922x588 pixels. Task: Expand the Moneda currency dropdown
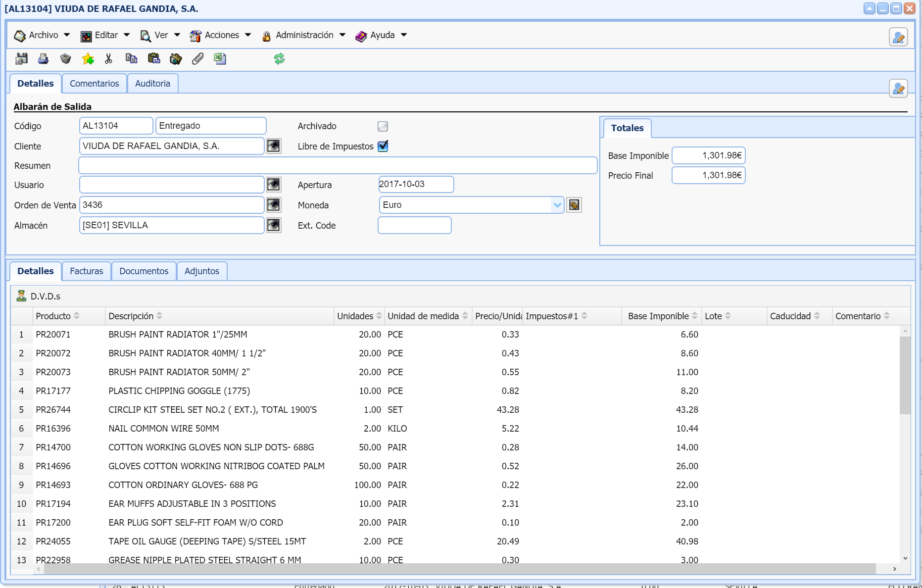[557, 205]
